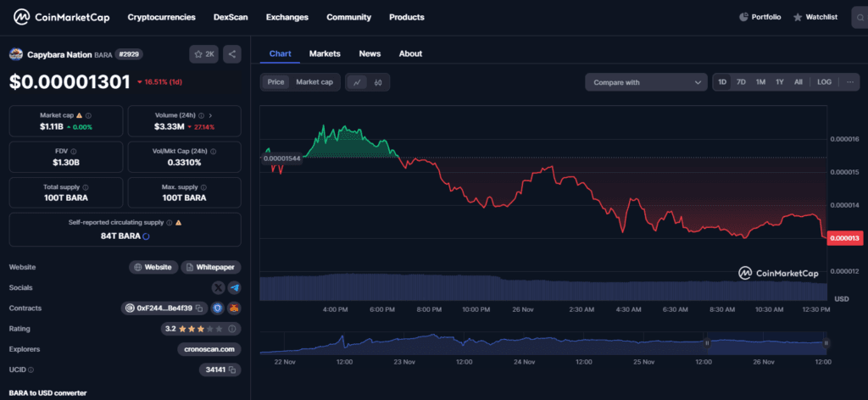Select the Price chart toggle
This screenshot has height=400, width=868.
point(275,82)
